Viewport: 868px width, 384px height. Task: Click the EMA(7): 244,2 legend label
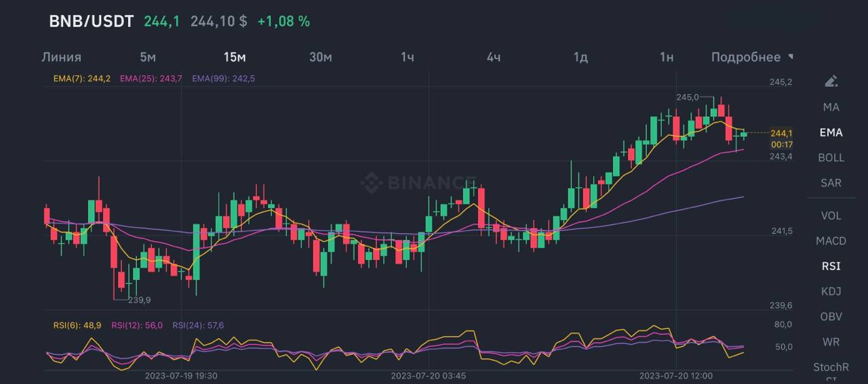click(82, 79)
